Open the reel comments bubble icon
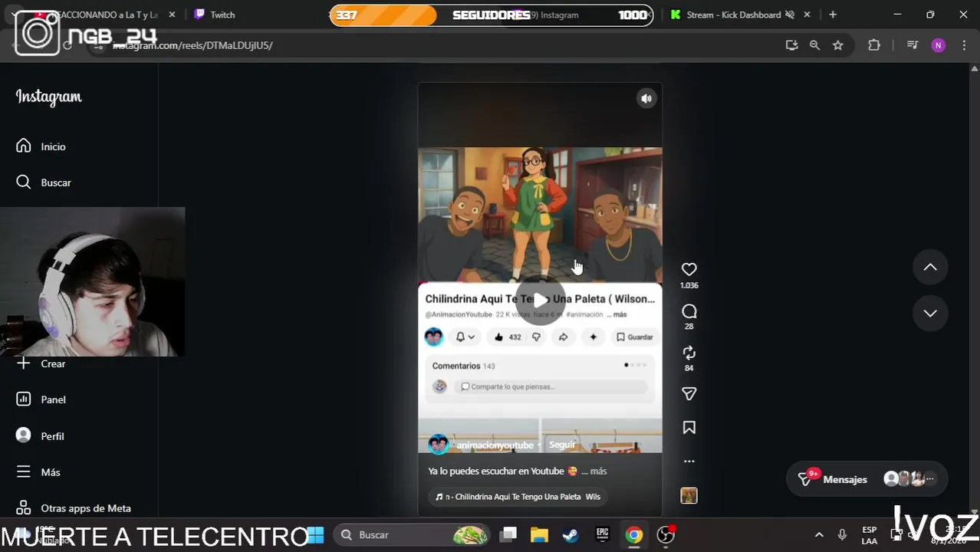Screen dimensions: 980x552 click(689, 311)
